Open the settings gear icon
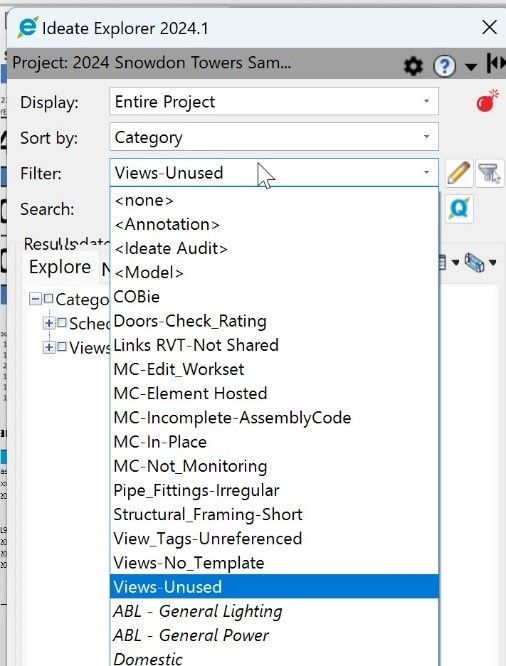 413,66
